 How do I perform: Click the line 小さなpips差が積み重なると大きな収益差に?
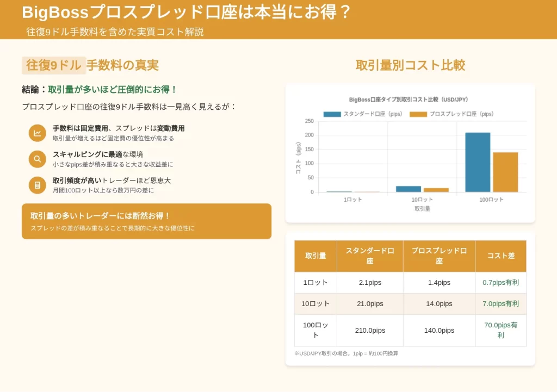point(113,164)
